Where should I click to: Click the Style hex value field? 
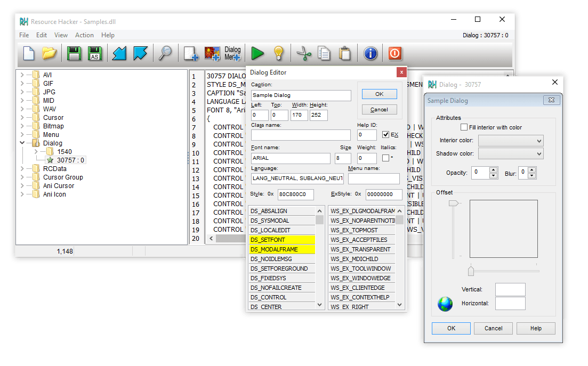pos(295,194)
